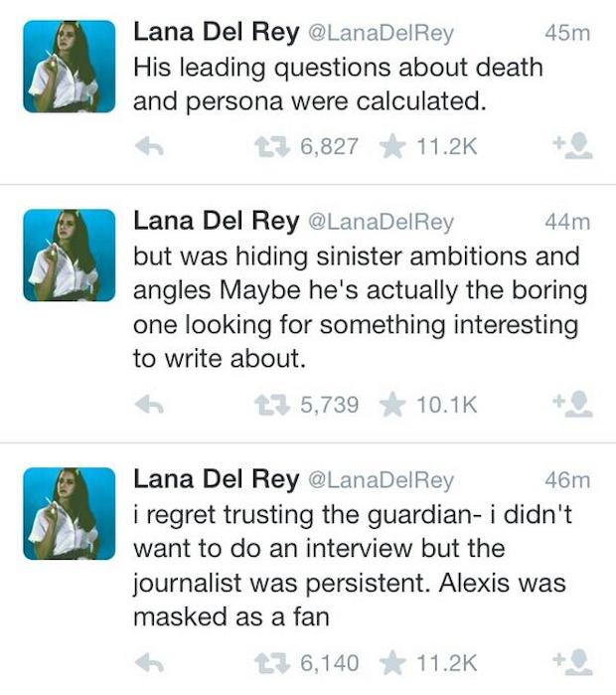Follow user via icon on 46m tweet
616x695 pixels.
click(x=573, y=663)
